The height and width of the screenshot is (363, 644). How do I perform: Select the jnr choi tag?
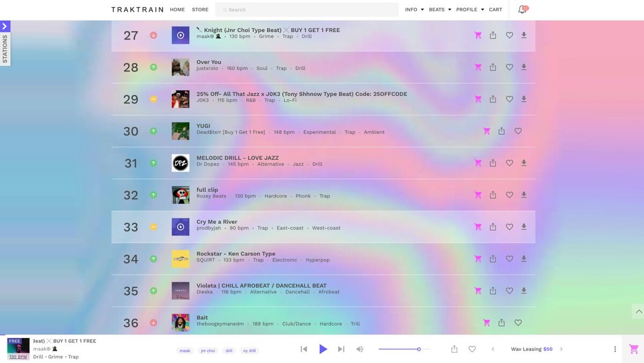pos(208,351)
